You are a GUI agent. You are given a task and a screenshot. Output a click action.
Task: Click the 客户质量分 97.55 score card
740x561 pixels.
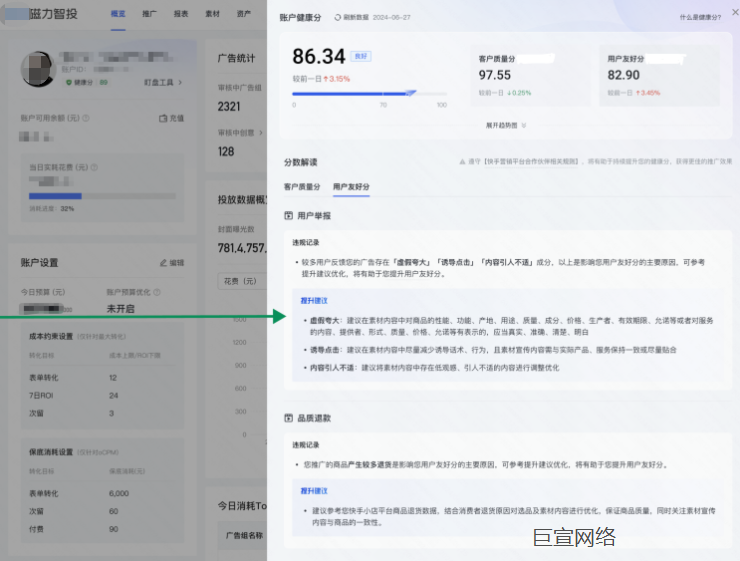(x=530, y=75)
